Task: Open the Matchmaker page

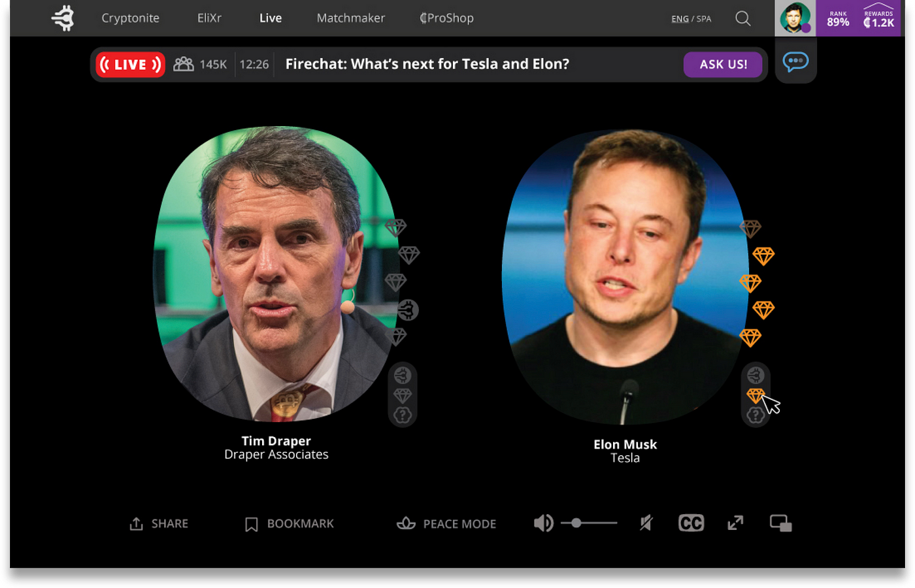Action: [351, 18]
